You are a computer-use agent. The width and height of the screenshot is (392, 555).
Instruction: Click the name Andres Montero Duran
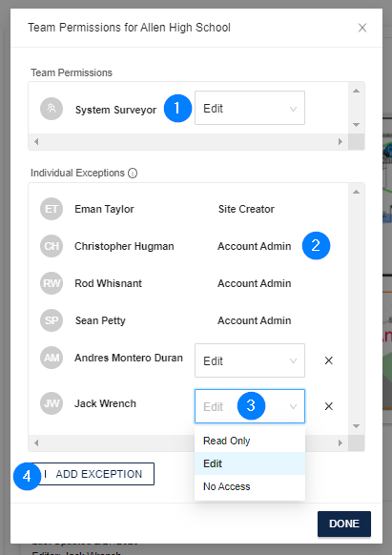click(x=129, y=358)
